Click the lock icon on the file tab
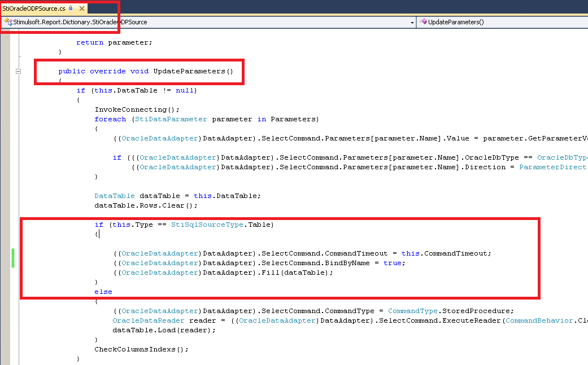 [71, 8]
